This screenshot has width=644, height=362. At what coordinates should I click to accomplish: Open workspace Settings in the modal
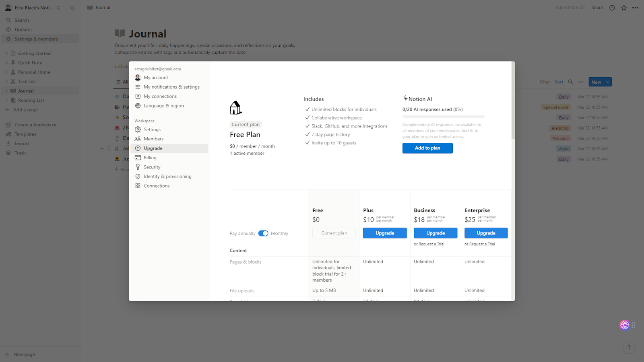169,130
